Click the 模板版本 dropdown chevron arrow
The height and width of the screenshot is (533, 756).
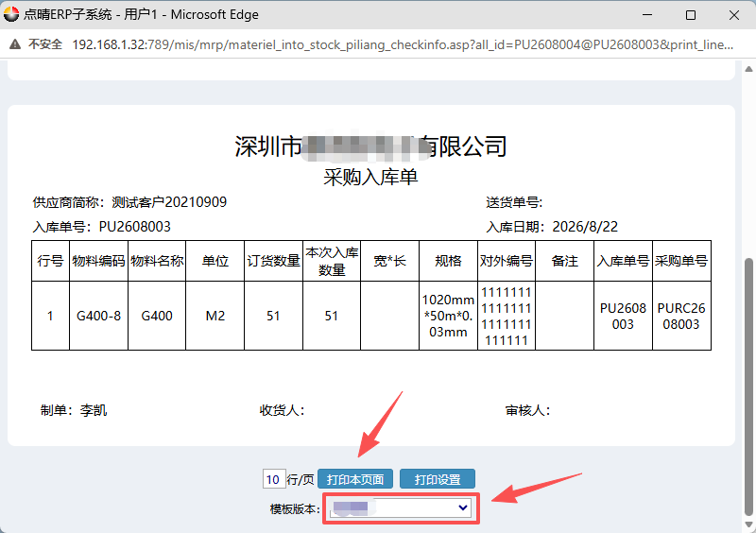click(462, 507)
